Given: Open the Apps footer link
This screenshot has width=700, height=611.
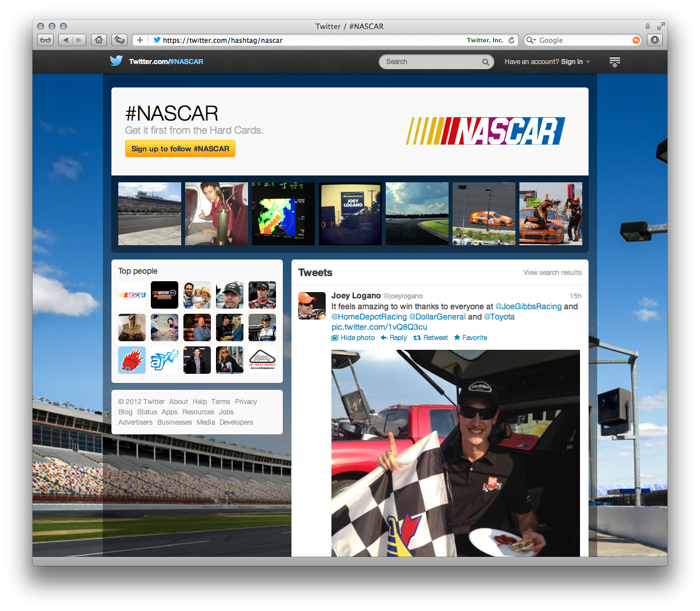Looking at the screenshot, I should [170, 412].
